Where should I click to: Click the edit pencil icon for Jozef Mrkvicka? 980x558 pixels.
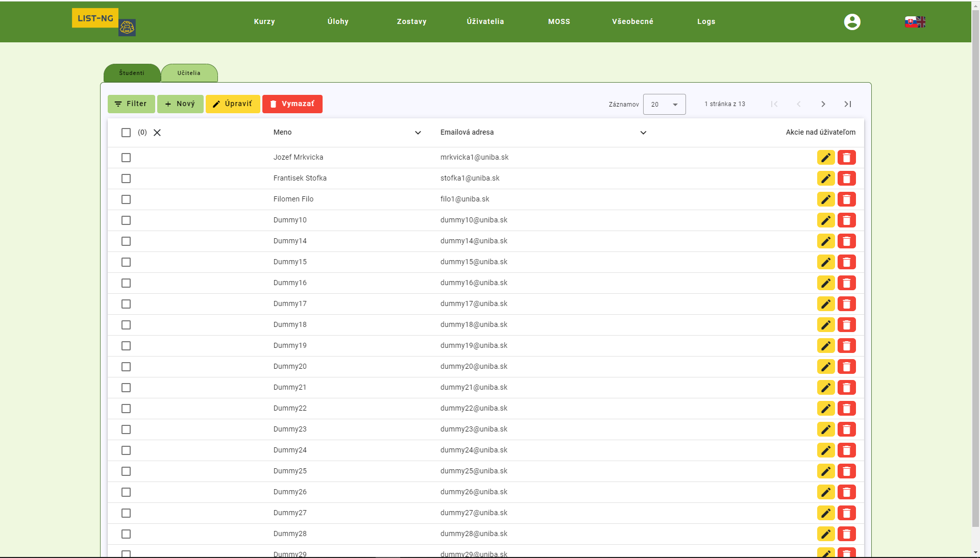point(825,158)
